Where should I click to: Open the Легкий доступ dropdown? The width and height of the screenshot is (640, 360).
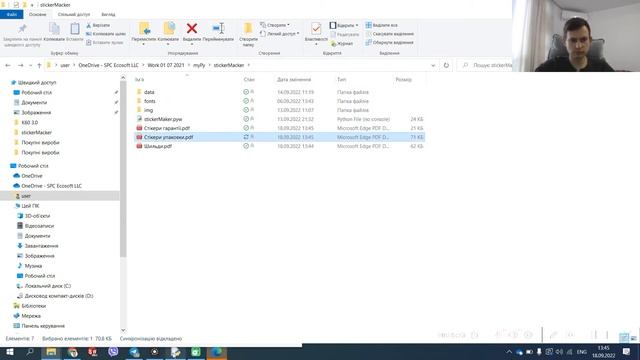click(280, 34)
